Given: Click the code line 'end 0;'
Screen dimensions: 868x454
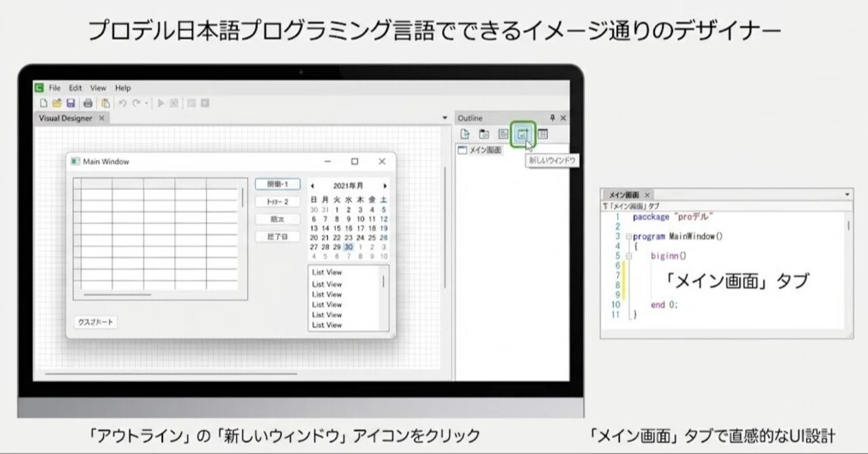Looking at the screenshot, I should coord(664,305).
